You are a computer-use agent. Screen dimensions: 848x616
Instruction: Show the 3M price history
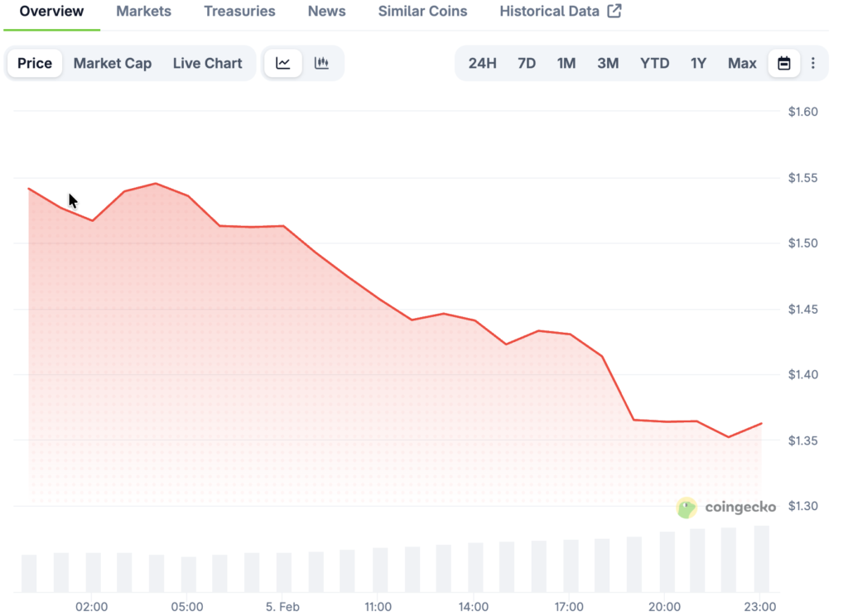click(608, 64)
